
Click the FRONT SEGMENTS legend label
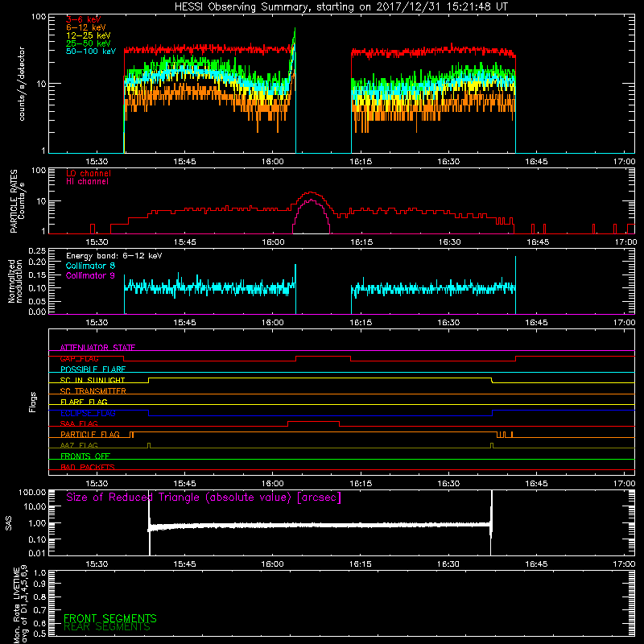point(110,618)
